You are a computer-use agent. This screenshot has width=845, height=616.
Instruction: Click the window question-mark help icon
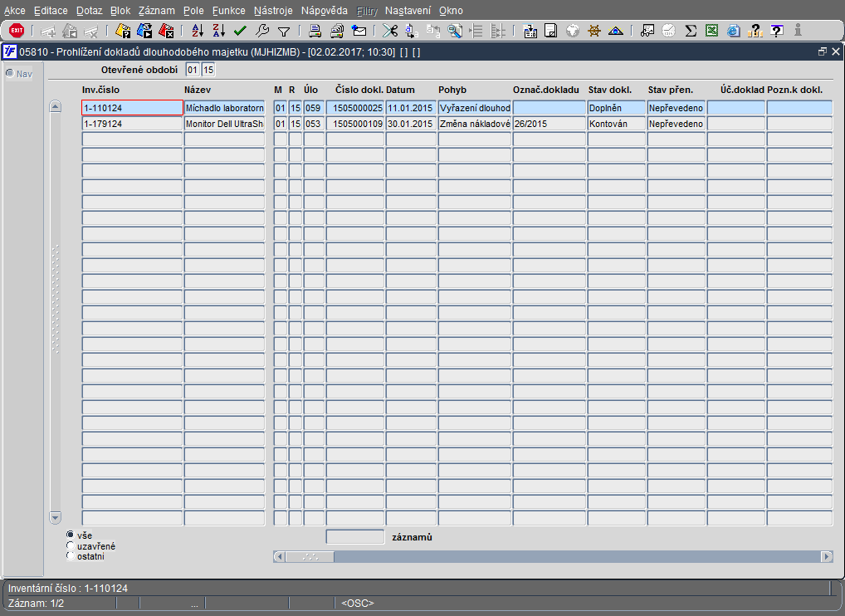777,31
